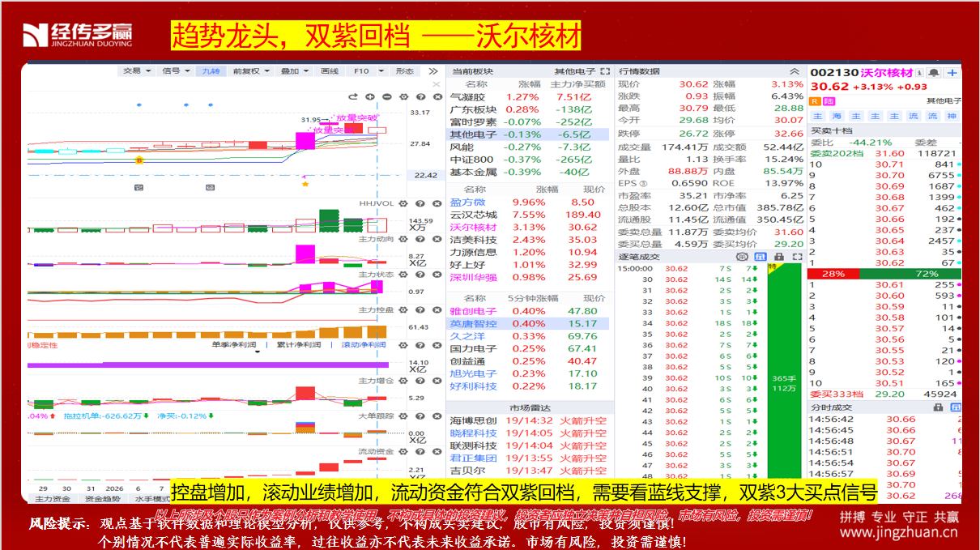Toggle the 九转 indicator button
Viewport: 980px width, 550px height.
pos(211,71)
